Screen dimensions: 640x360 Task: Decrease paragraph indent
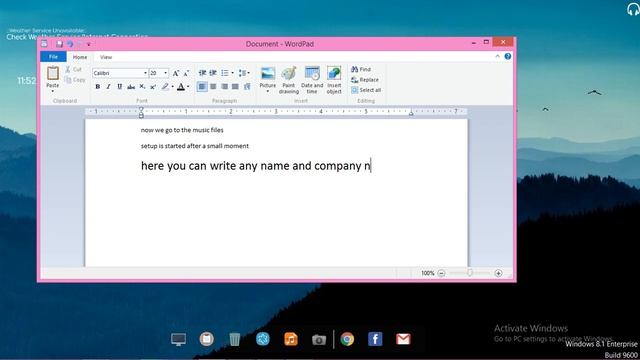tap(202, 73)
